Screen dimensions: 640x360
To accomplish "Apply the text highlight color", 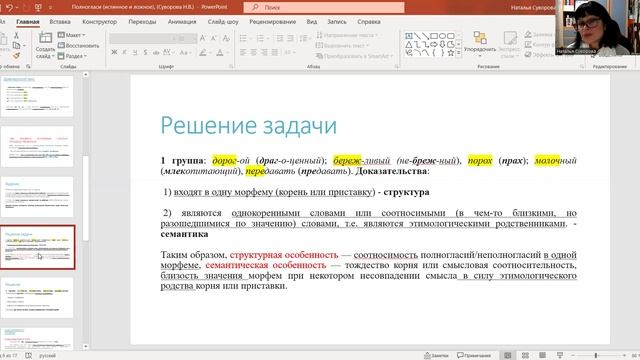I will pyautogui.click(x=203, y=52).
